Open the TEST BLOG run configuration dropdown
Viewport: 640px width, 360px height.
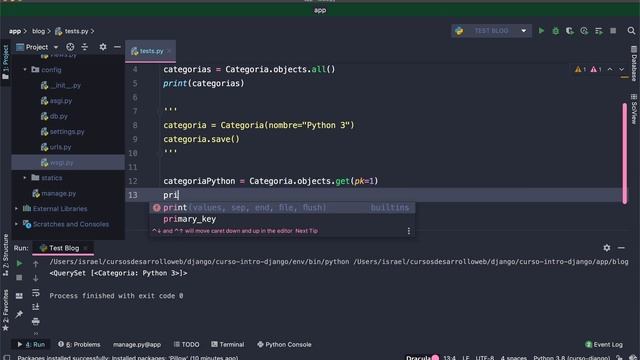(x=491, y=31)
